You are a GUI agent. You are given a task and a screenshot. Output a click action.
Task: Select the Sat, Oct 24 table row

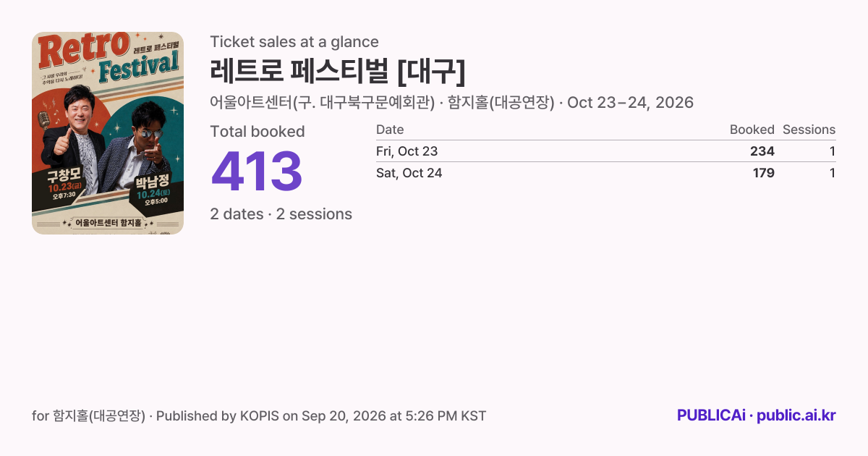click(605, 173)
